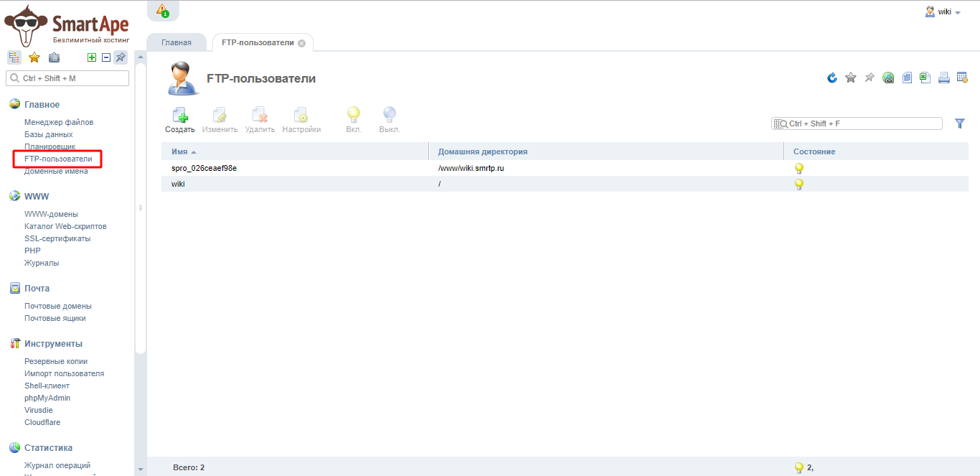Open the wiki user dropdown in the top right

(943, 12)
